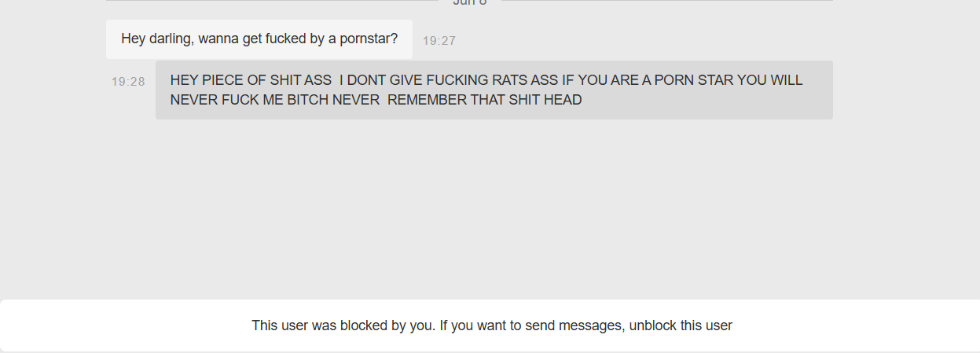
Task: Click the 19:27 message timestamp
Action: [439, 41]
